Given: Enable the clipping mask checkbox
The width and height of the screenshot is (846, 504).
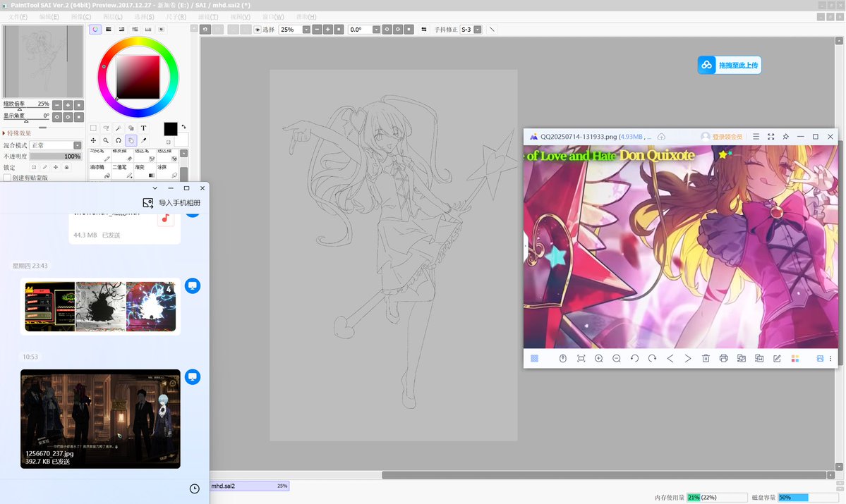Looking at the screenshot, I should click(x=7, y=178).
